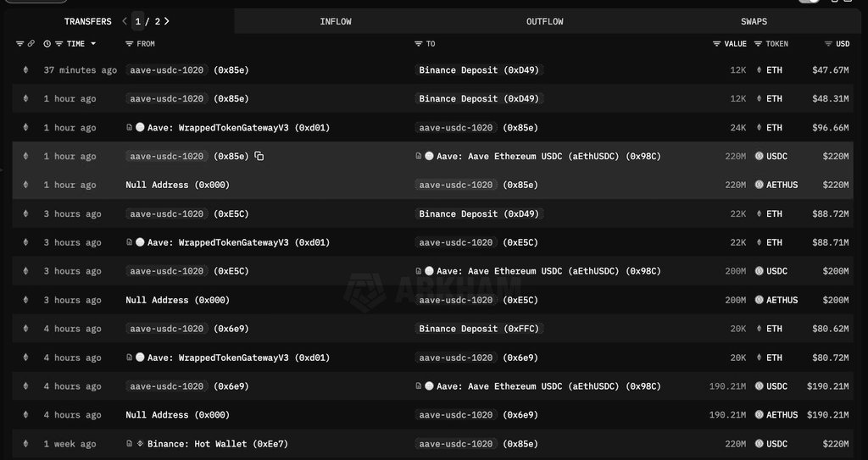The image size is (868, 460).
Task: Click AETHUS token icon in $200M row
Action: click(x=759, y=300)
